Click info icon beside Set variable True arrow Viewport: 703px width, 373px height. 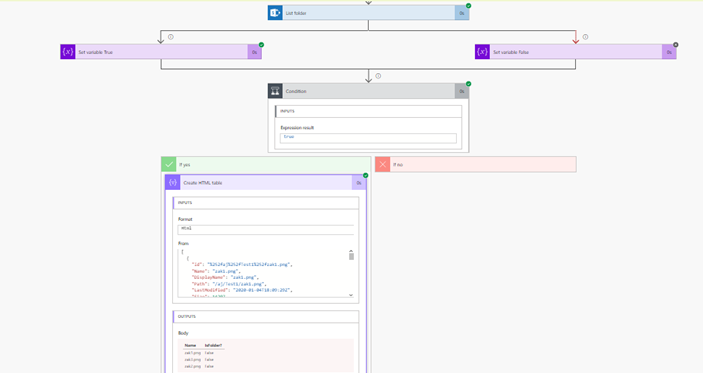click(x=171, y=37)
